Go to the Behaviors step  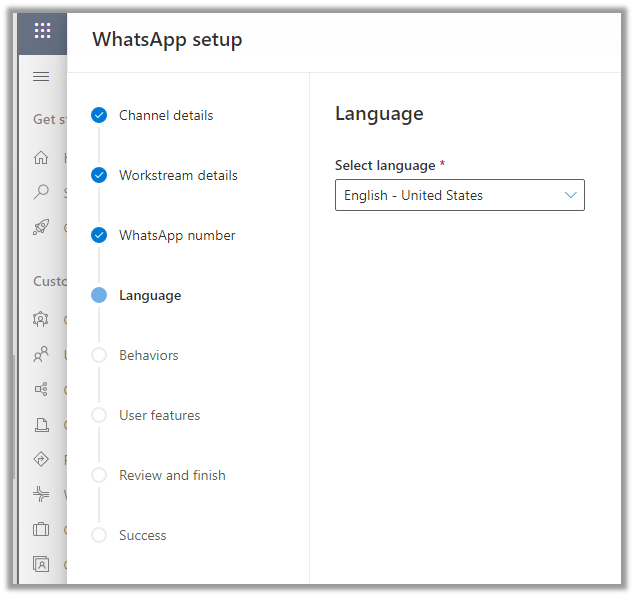click(148, 355)
